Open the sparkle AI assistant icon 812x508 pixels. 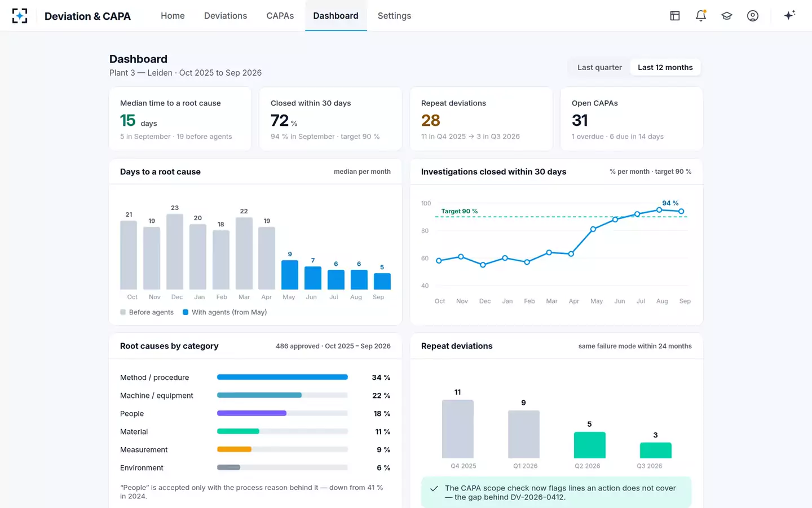click(789, 16)
